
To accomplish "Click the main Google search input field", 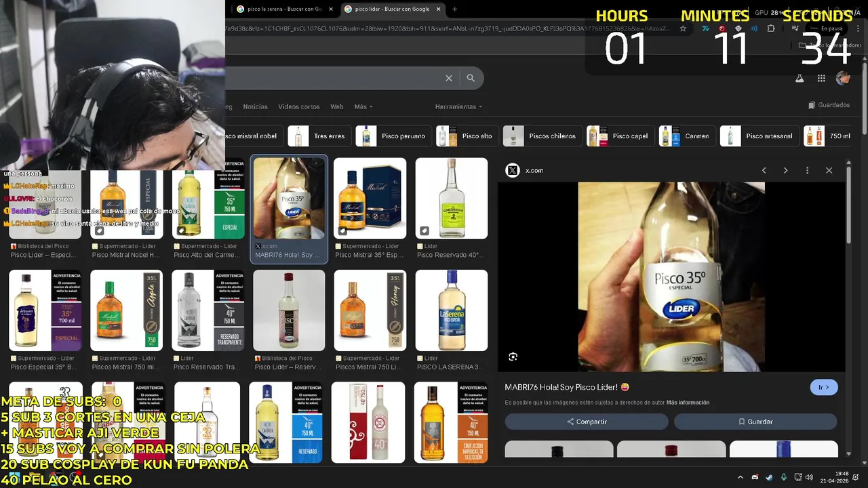I will click(332, 78).
